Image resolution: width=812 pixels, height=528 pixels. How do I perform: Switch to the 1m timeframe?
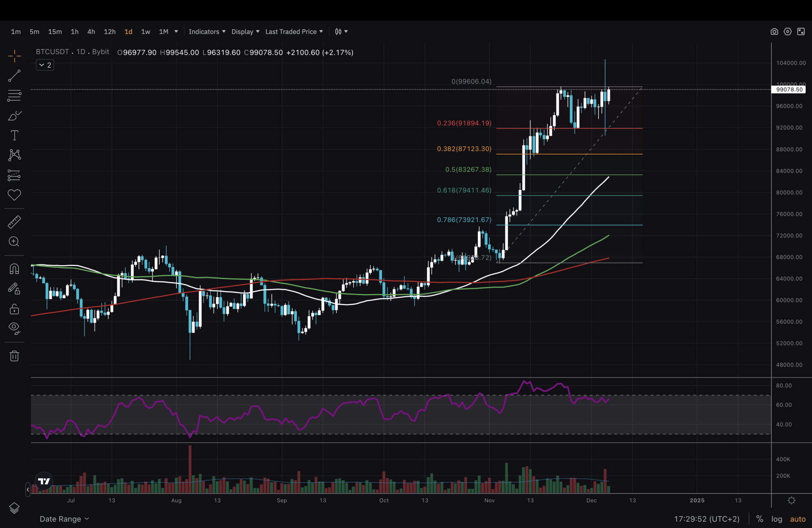(x=16, y=32)
